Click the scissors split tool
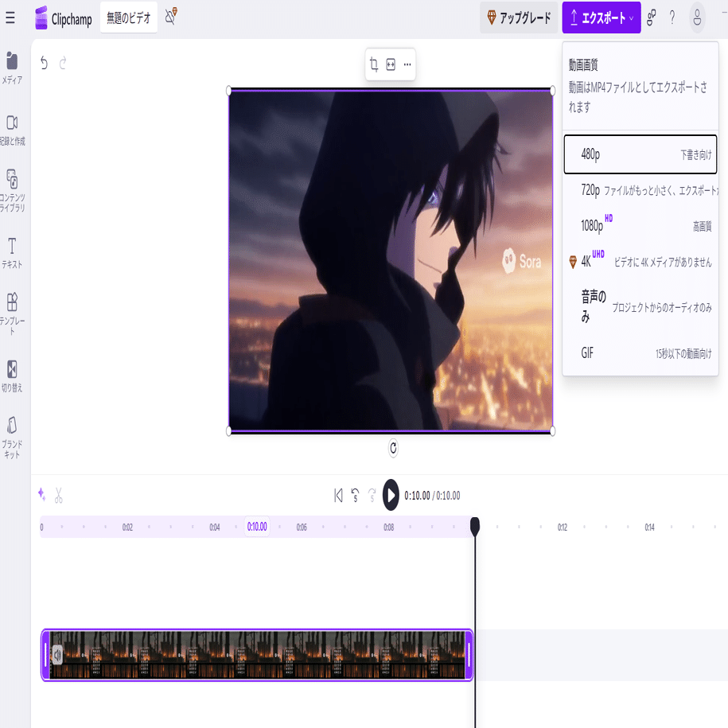 (x=59, y=496)
